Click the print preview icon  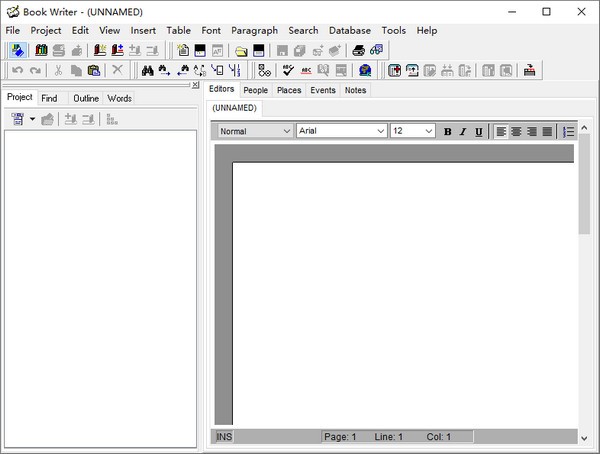point(376,50)
